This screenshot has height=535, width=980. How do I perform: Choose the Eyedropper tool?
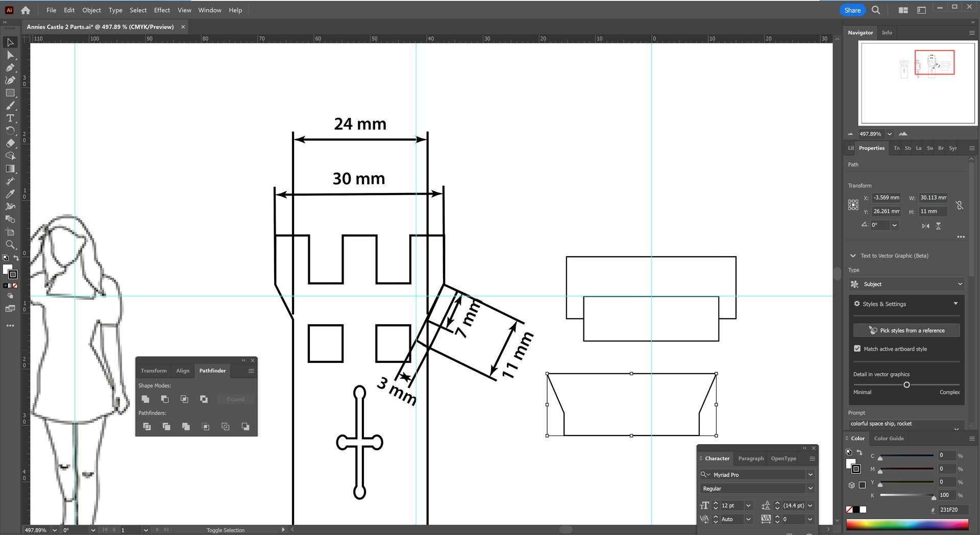pos(10,194)
